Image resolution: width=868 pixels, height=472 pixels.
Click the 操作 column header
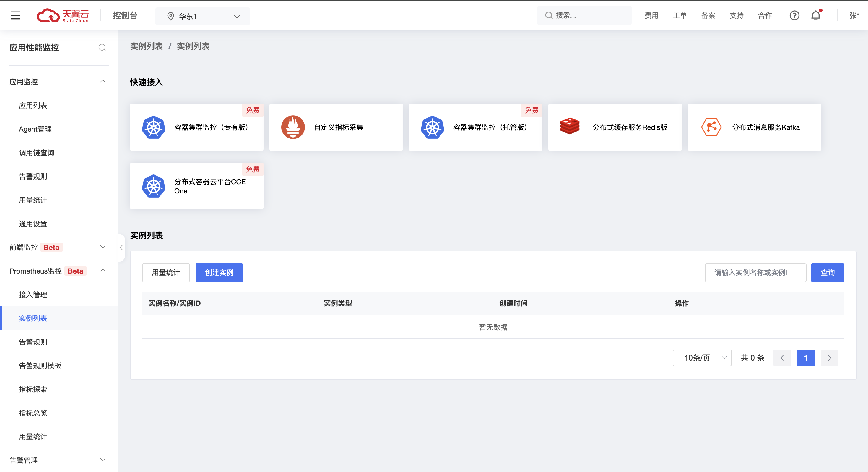coord(682,303)
